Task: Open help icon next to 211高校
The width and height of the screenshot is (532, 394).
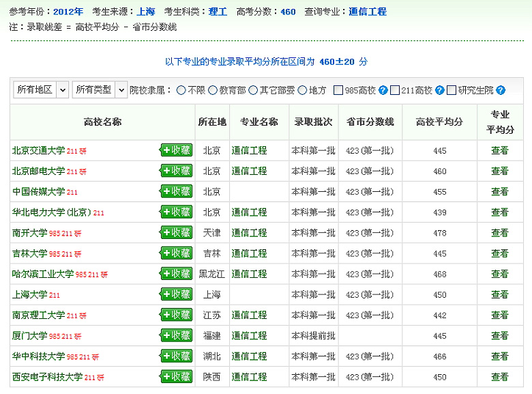Action: pyautogui.click(x=440, y=90)
